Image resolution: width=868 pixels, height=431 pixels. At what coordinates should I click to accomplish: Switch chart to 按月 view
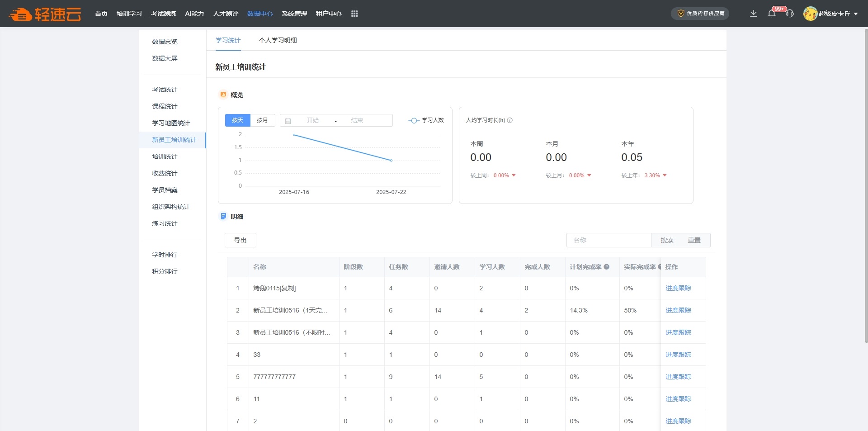click(262, 120)
